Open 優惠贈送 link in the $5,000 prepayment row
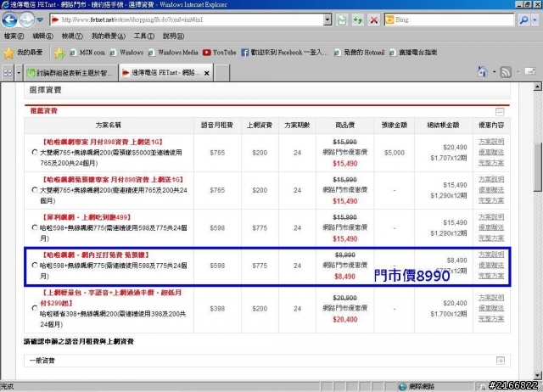The width and height of the screenshot is (543, 392). tap(491, 152)
